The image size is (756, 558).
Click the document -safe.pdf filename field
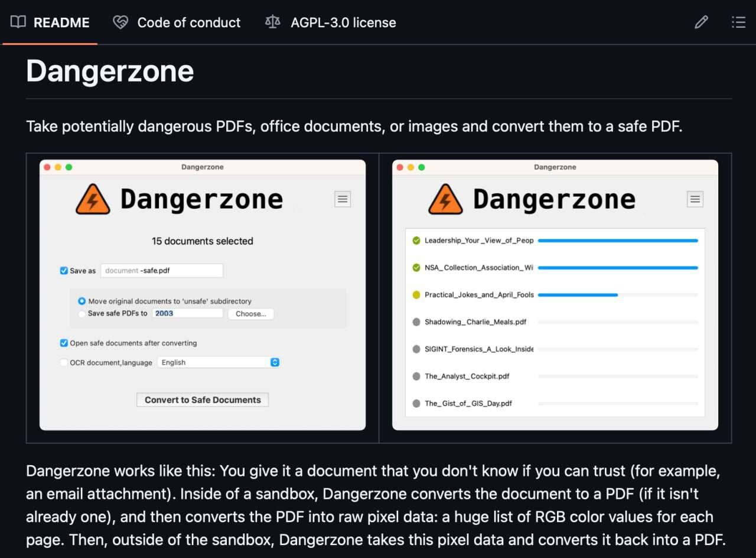pos(162,270)
